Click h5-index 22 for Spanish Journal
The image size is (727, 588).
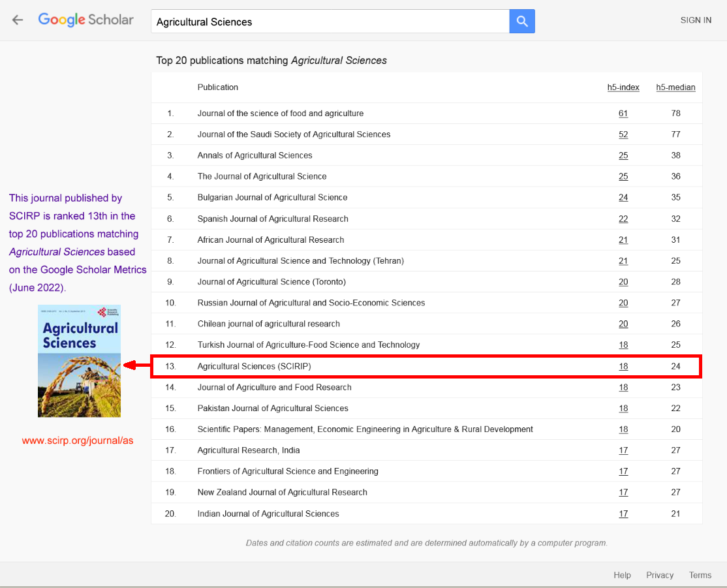pyautogui.click(x=623, y=219)
